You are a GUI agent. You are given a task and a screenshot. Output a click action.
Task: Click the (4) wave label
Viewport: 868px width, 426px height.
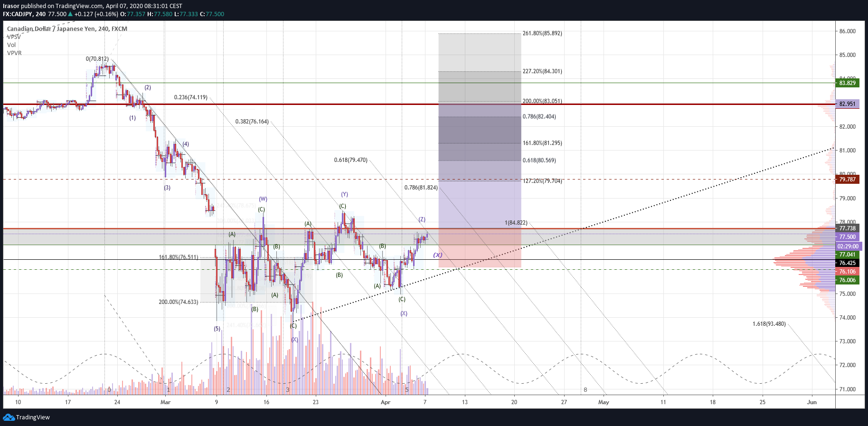(186, 144)
